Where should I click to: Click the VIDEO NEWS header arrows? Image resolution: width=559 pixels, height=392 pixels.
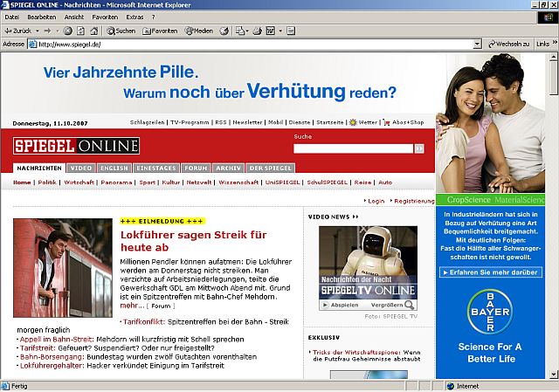tap(355, 217)
